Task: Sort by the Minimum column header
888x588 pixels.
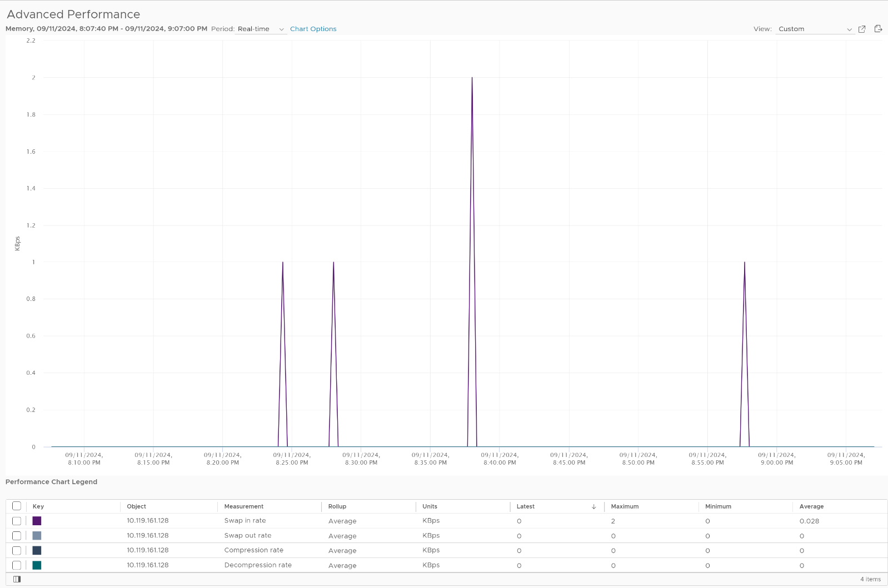Action: [718, 506]
